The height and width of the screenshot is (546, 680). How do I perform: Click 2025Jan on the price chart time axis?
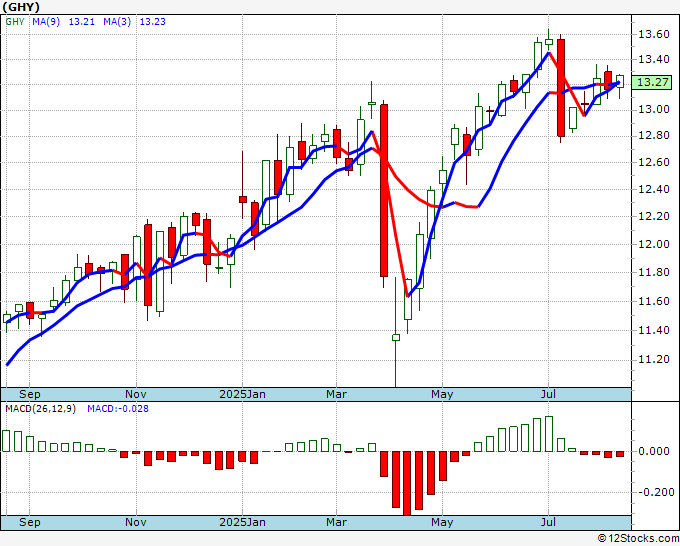point(242,394)
